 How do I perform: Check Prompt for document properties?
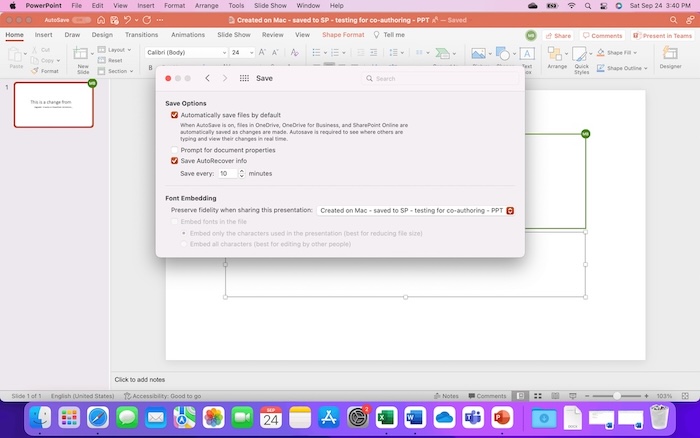tap(175, 150)
